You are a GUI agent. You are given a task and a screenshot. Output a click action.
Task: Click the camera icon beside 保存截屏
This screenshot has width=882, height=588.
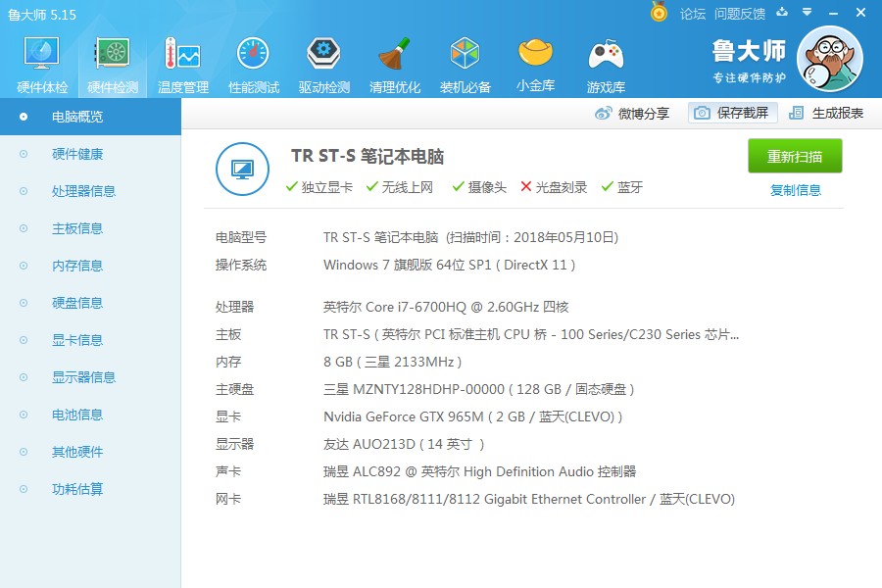tap(702, 113)
